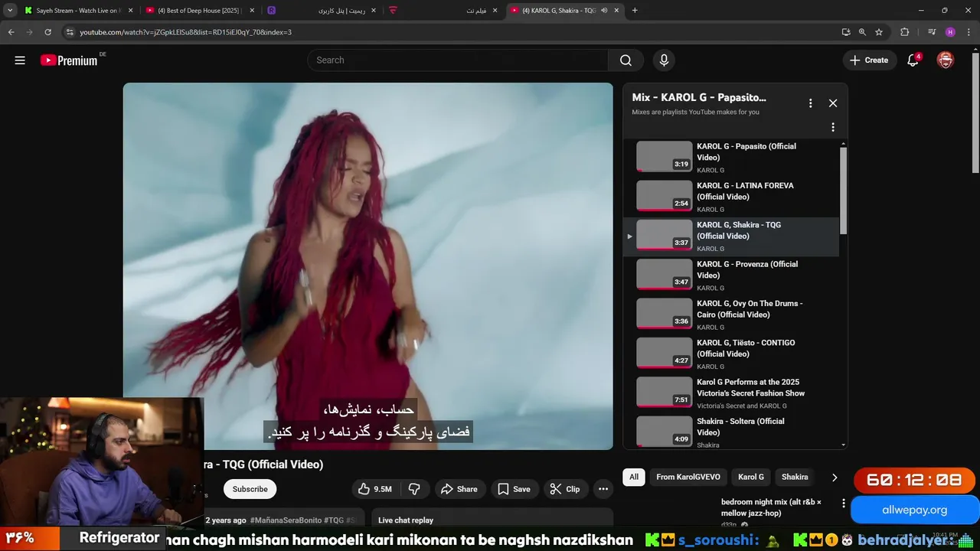Click the video player to pause

(368, 266)
